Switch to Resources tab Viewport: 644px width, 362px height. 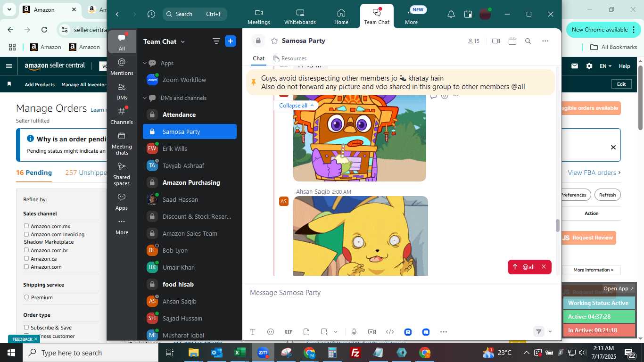[289, 58]
